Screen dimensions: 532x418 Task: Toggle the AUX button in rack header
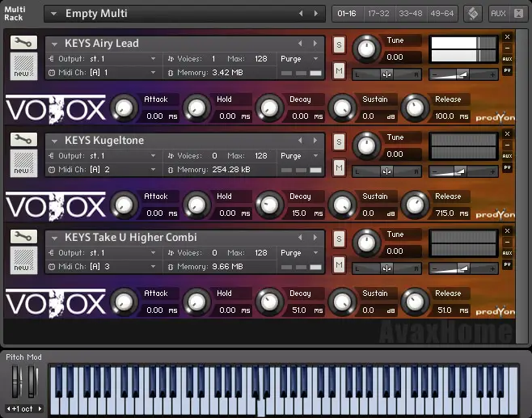(498, 14)
